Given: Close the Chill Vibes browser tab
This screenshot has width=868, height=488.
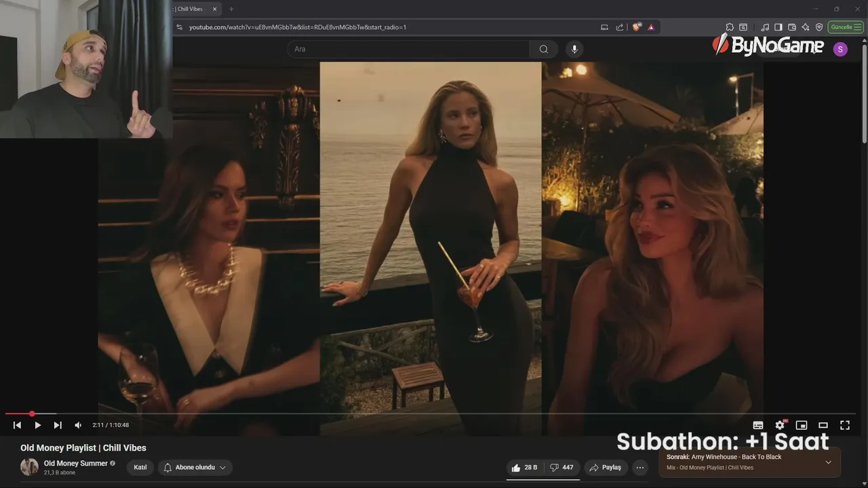Looking at the screenshot, I should point(215,9).
